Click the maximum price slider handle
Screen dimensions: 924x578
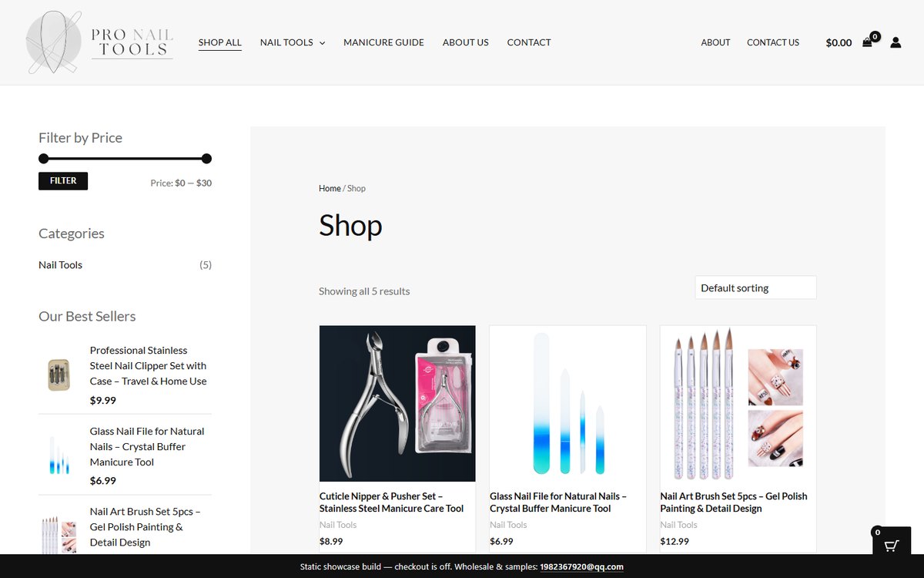coord(206,159)
